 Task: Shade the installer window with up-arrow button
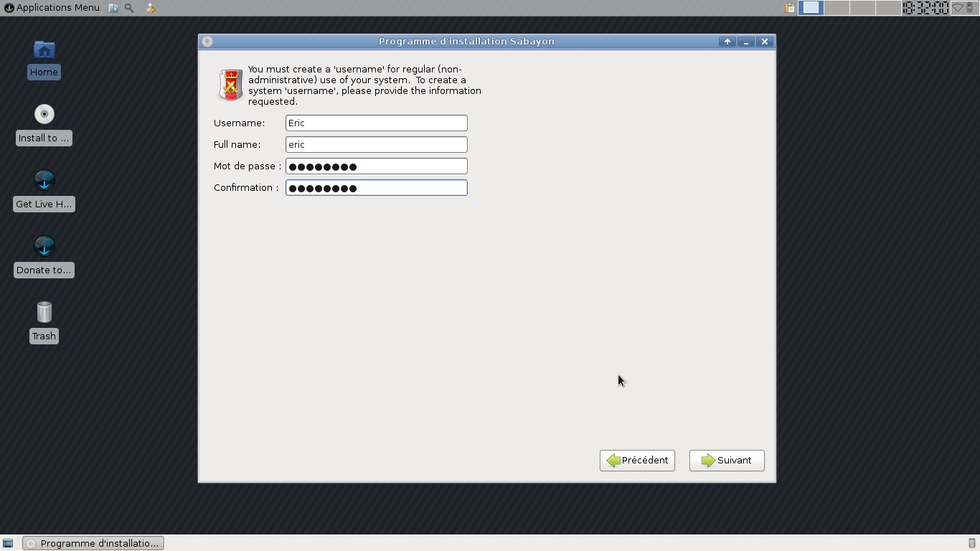pyautogui.click(x=727, y=42)
